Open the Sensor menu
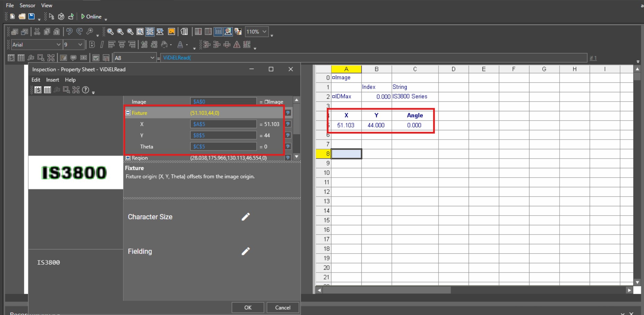 (x=27, y=5)
